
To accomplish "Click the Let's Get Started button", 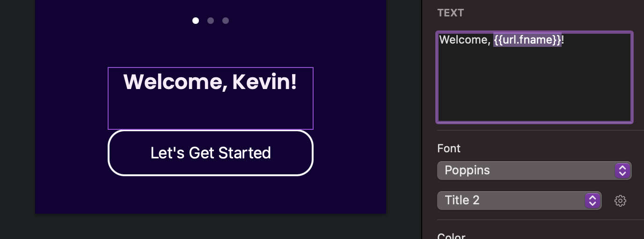I will (211, 153).
